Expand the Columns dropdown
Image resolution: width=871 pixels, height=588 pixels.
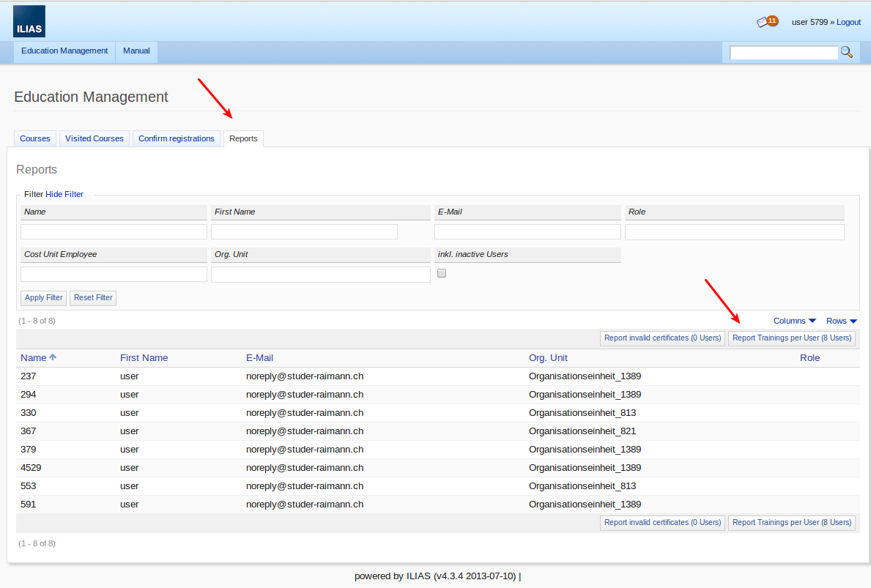click(794, 321)
